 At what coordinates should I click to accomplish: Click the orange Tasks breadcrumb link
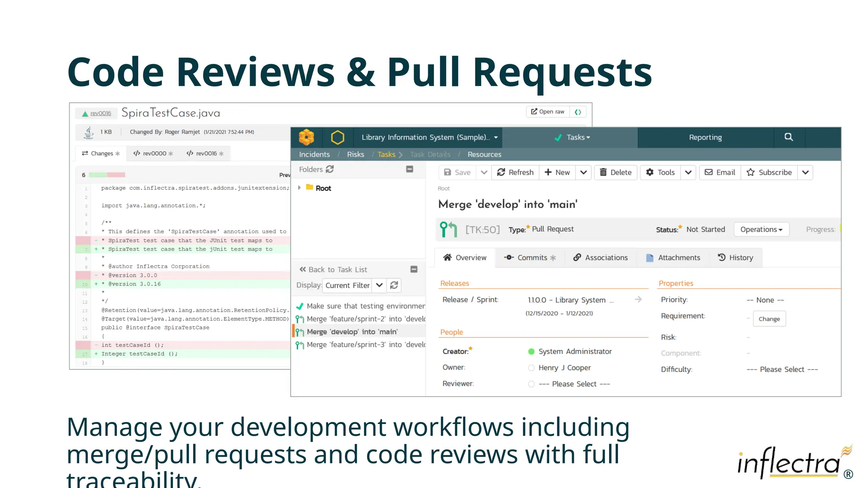tap(386, 154)
